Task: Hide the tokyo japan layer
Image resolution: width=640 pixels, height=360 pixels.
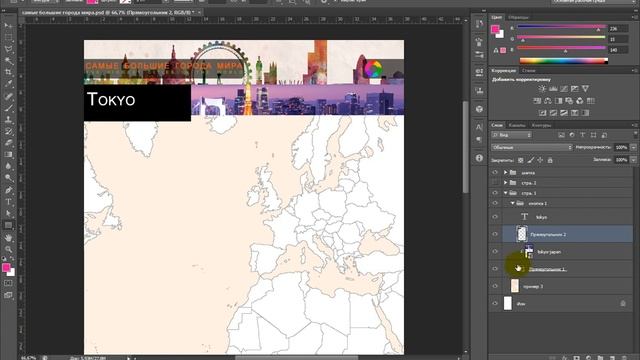Action: (495, 252)
